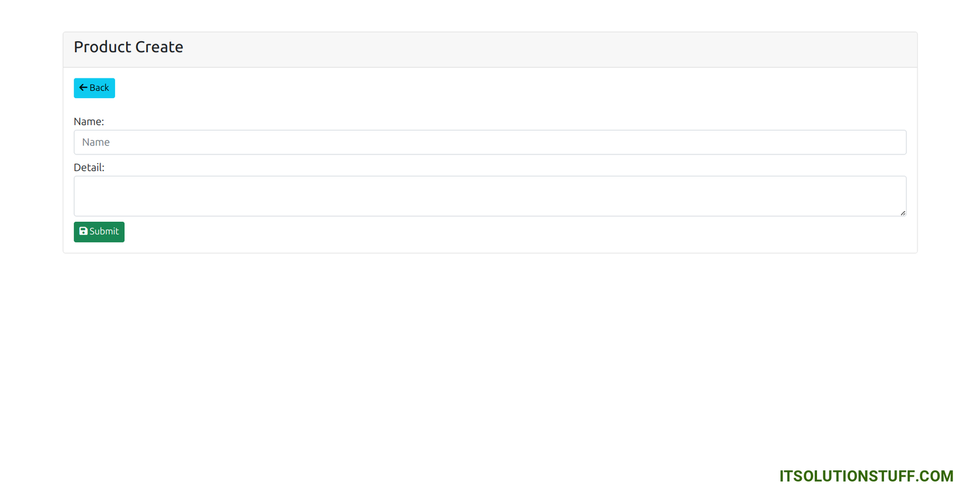Click the "Detail:" field label
The height and width of the screenshot is (492, 980).
[x=89, y=167]
